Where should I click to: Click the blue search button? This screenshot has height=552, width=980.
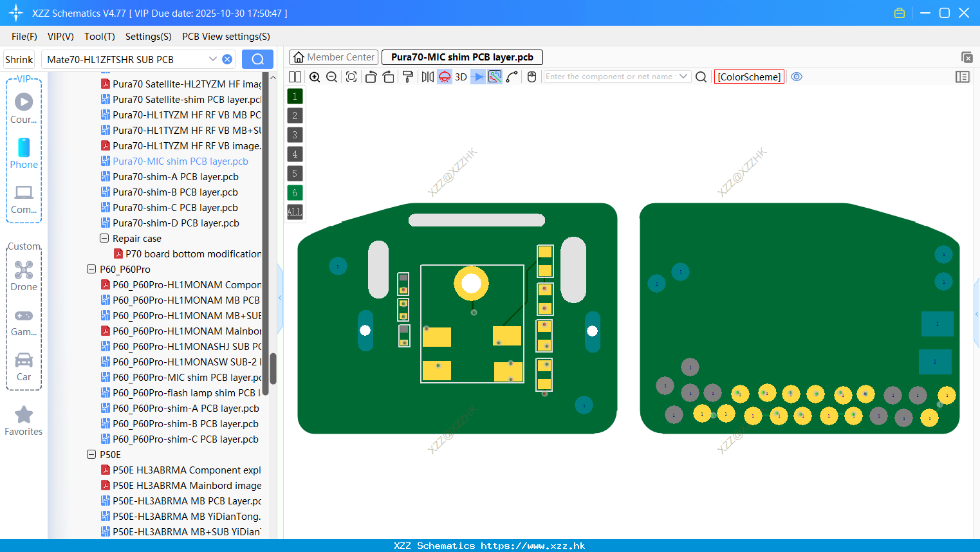[257, 59]
